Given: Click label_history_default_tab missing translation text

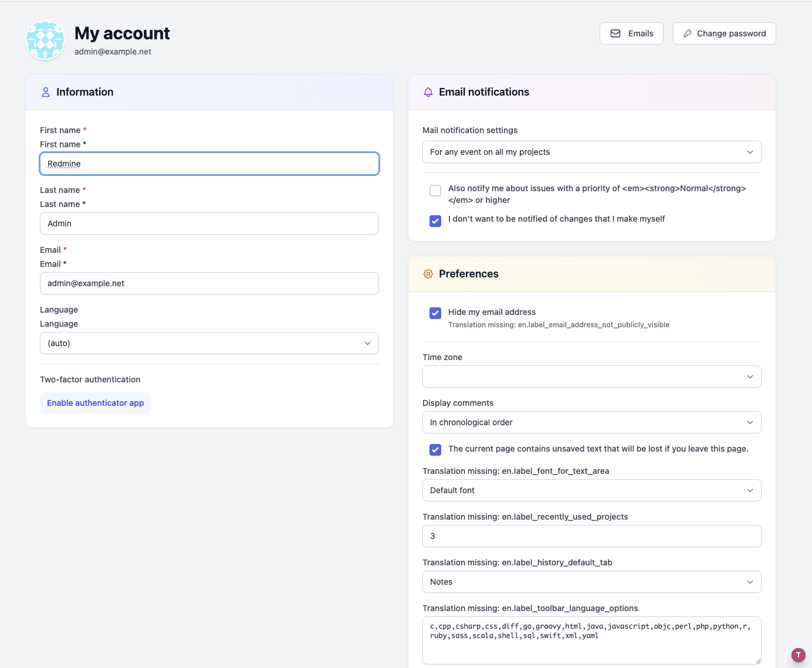Looking at the screenshot, I should coord(517,562).
